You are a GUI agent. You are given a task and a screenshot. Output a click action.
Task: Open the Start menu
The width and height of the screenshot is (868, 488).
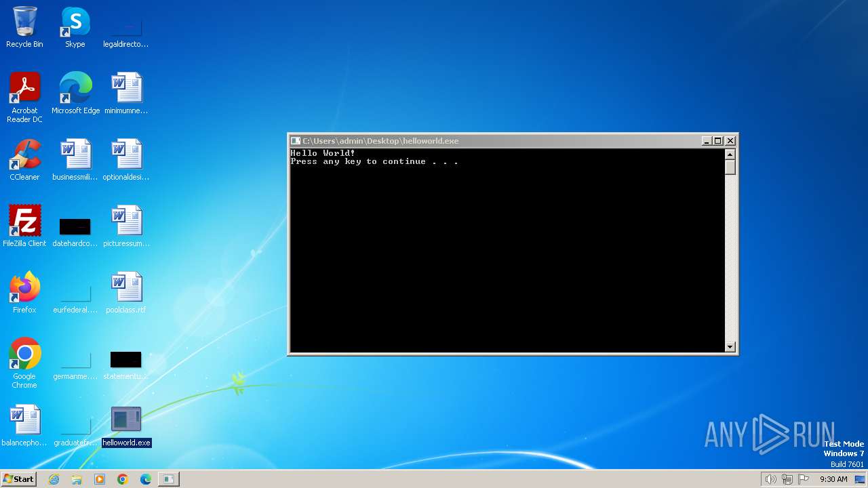[19, 479]
